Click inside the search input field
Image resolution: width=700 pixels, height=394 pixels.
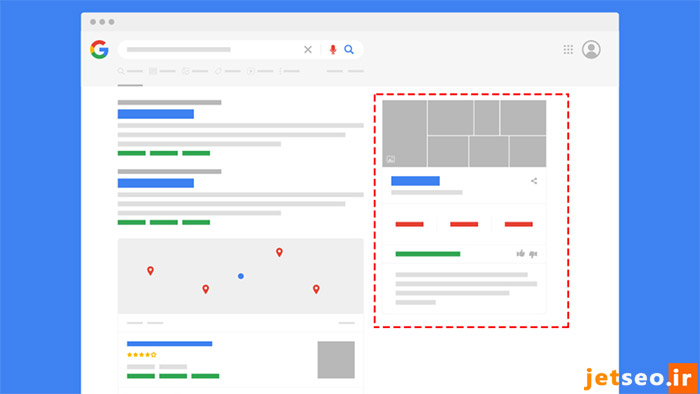[x=210, y=50]
